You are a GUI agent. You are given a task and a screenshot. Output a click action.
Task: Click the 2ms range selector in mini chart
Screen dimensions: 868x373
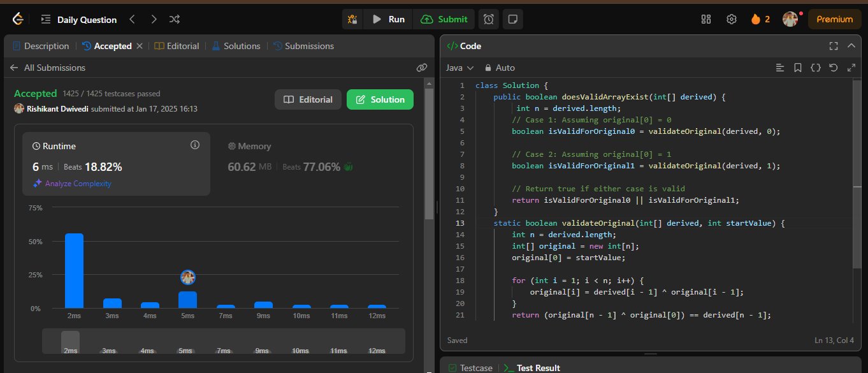[71, 342]
